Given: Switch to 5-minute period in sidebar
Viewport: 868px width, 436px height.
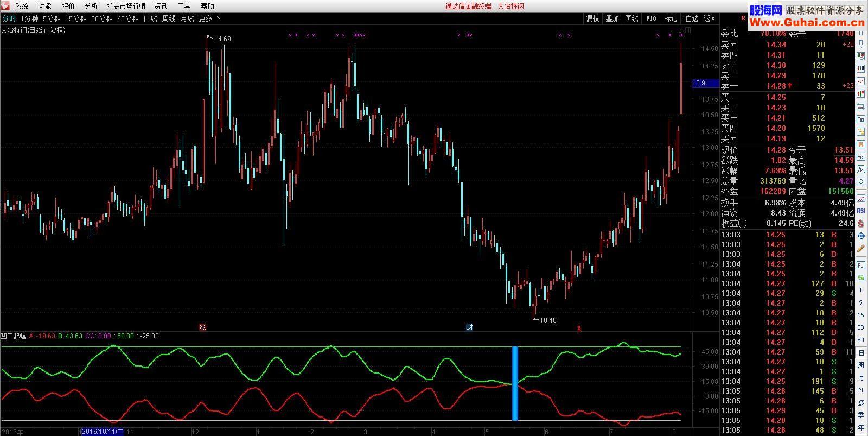Looking at the screenshot, I should click(861, 303).
